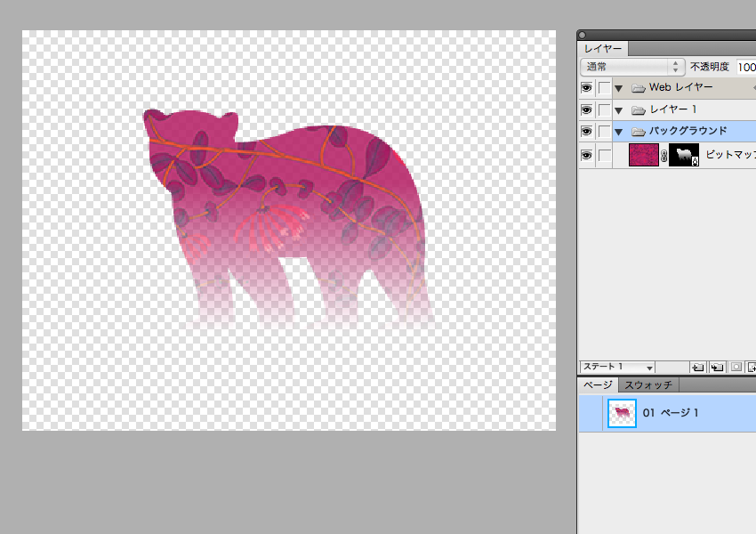Screen dimensions: 756x534
Task: Select the bear mask thumbnail
Action: (x=684, y=155)
